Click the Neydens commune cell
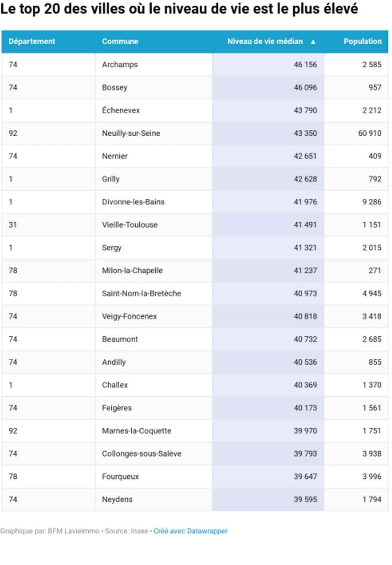Viewport: 392px width, 565px height. tap(117, 500)
